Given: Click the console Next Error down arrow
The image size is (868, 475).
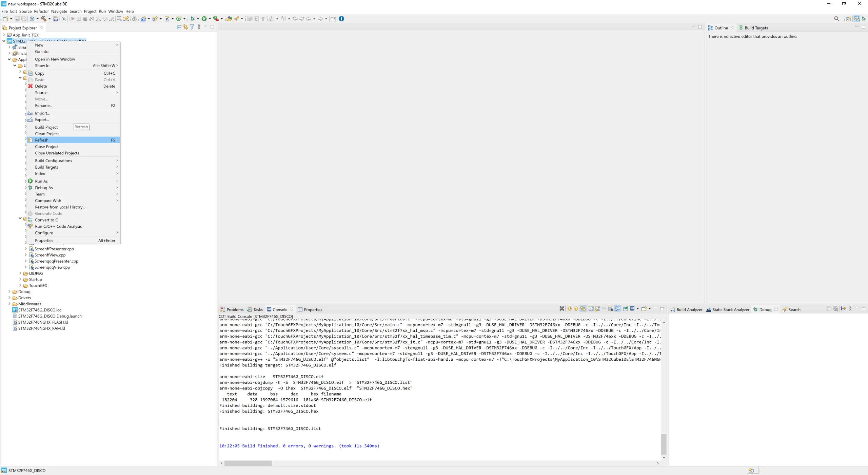Looking at the screenshot, I should tap(570, 309).
